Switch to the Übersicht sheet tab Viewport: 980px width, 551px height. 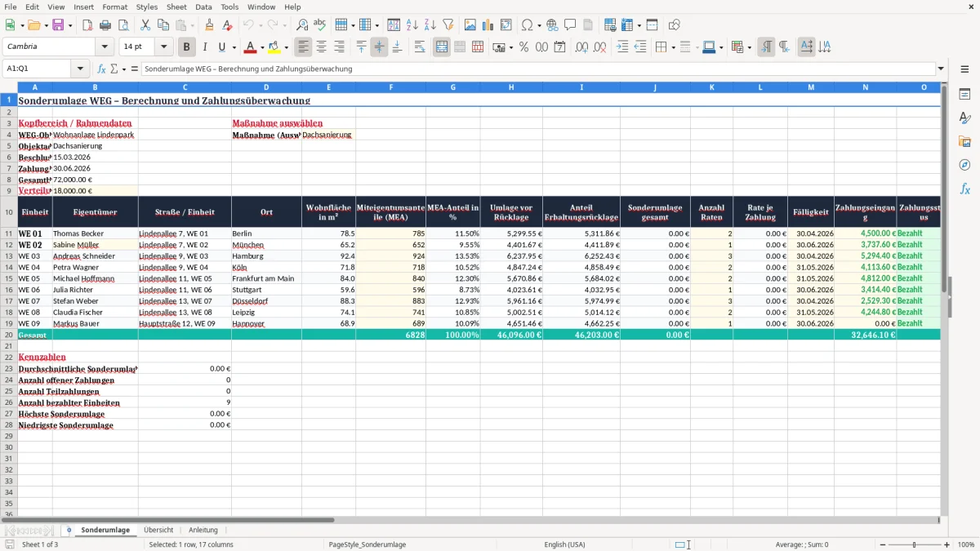(158, 530)
